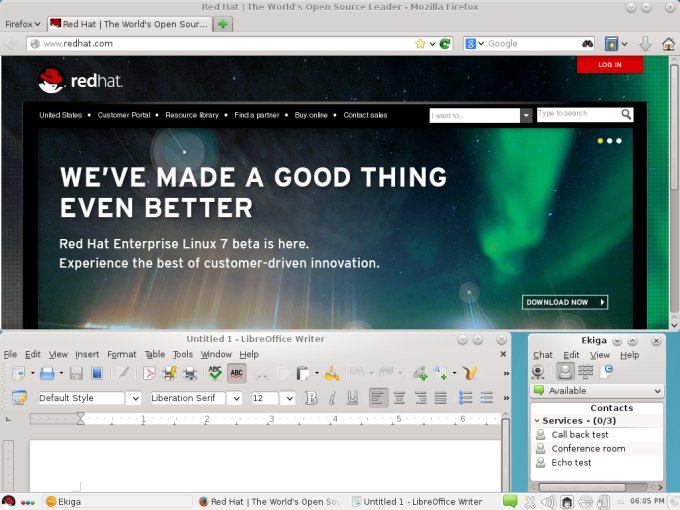
Task: Export document directly as PDF
Action: click(149, 373)
